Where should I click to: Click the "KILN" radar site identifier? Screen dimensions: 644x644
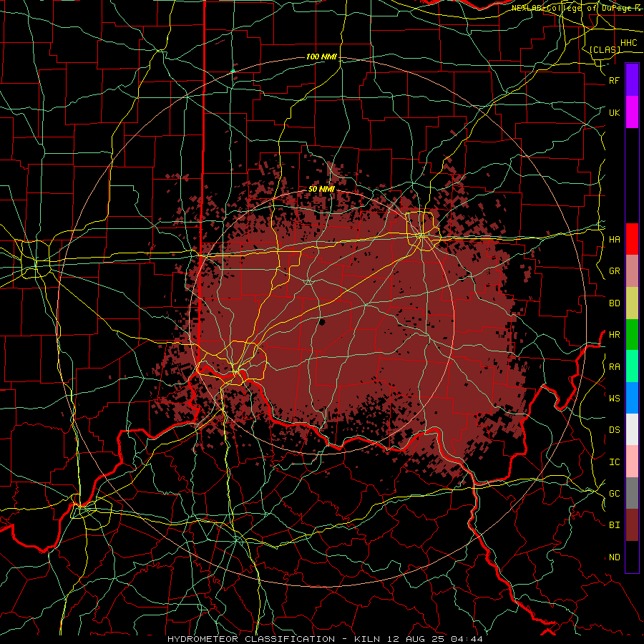[x=367, y=639]
